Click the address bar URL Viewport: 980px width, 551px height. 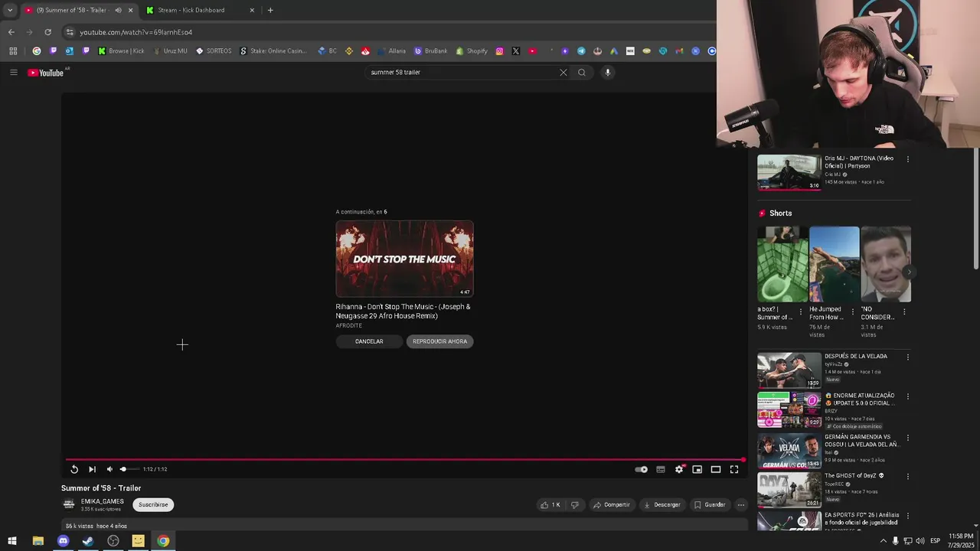(136, 32)
